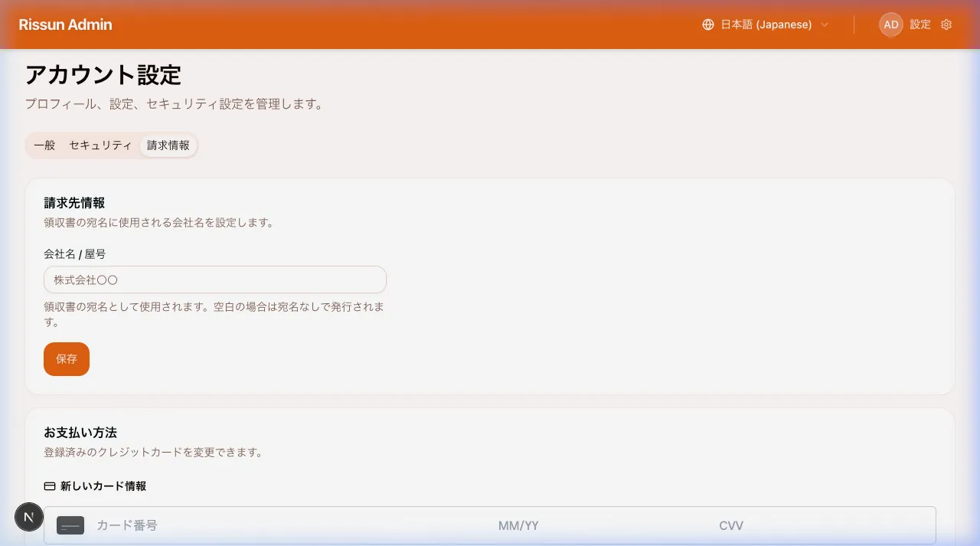Open the settings gear icon

pyautogui.click(x=946, y=25)
